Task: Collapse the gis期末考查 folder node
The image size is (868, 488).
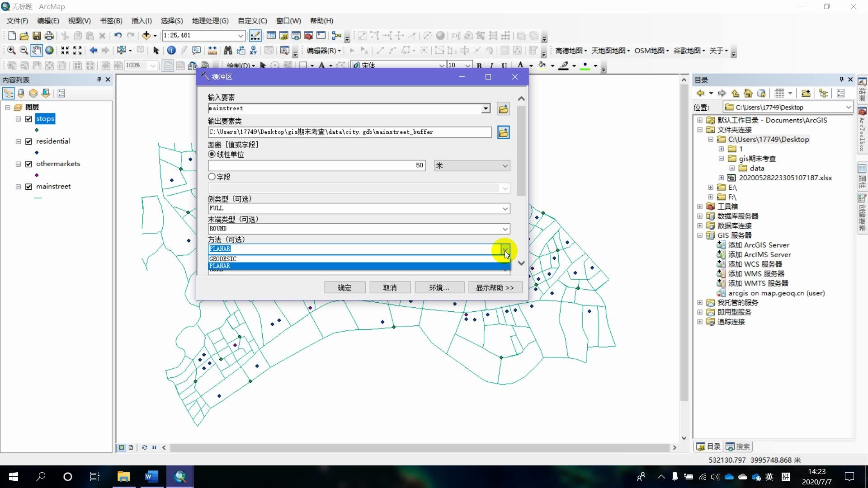Action: [x=721, y=159]
